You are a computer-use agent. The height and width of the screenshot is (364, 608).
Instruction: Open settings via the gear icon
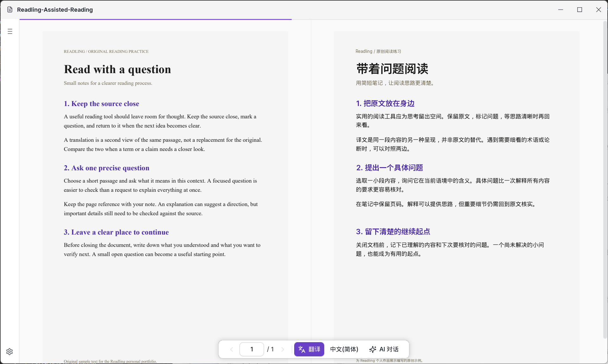(x=9, y=352)
